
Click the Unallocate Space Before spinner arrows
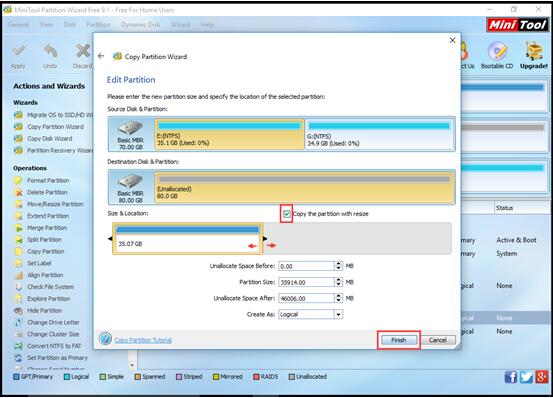click(x=338, y=266)
